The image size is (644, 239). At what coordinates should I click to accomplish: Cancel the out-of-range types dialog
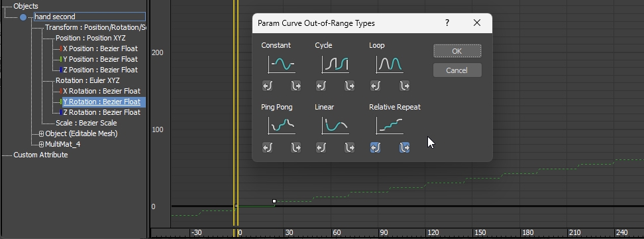coord(457,70)
